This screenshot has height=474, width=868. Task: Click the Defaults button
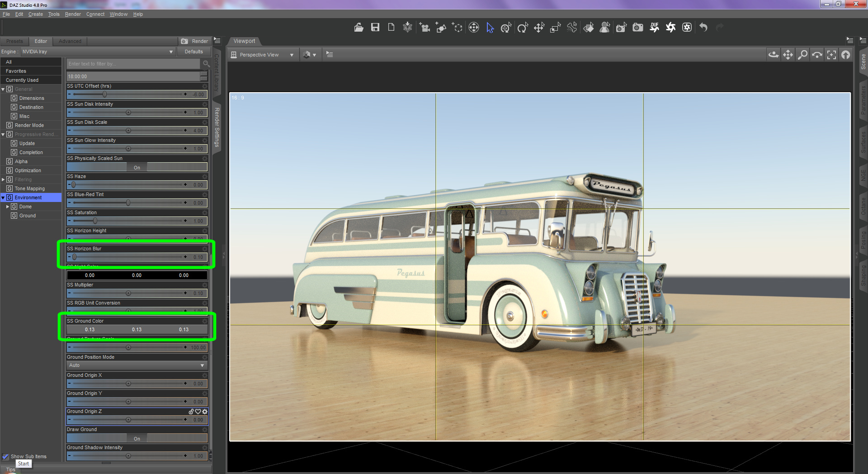[x=193, y=52]
